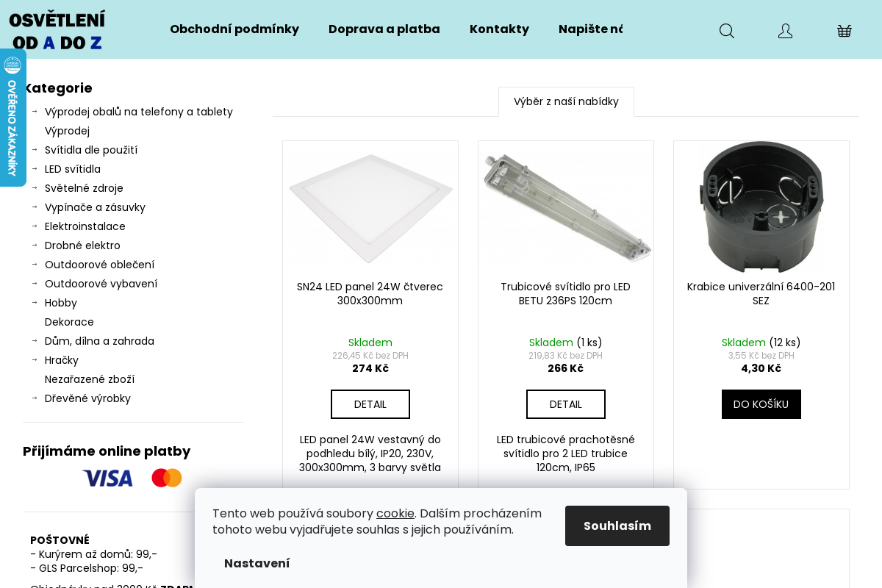Click the Trubicové svítidlo product image

pos(566,207)
